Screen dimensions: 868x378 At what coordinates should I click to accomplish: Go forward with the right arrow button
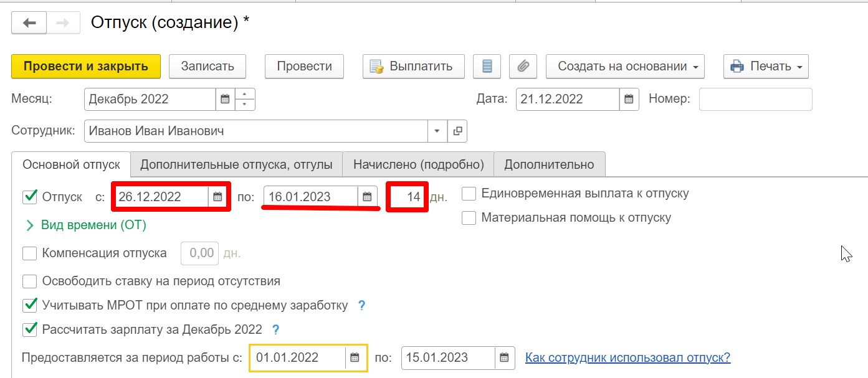[x=63, y=23]
